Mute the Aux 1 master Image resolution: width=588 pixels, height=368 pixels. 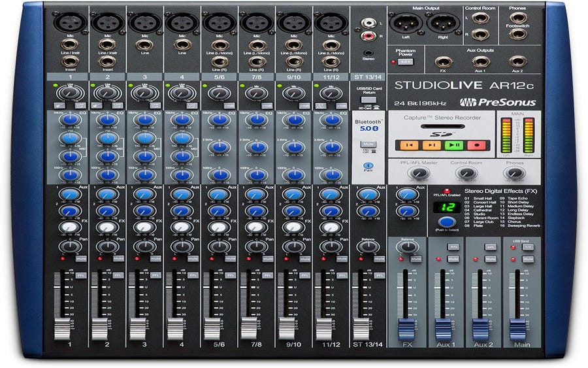453,259
